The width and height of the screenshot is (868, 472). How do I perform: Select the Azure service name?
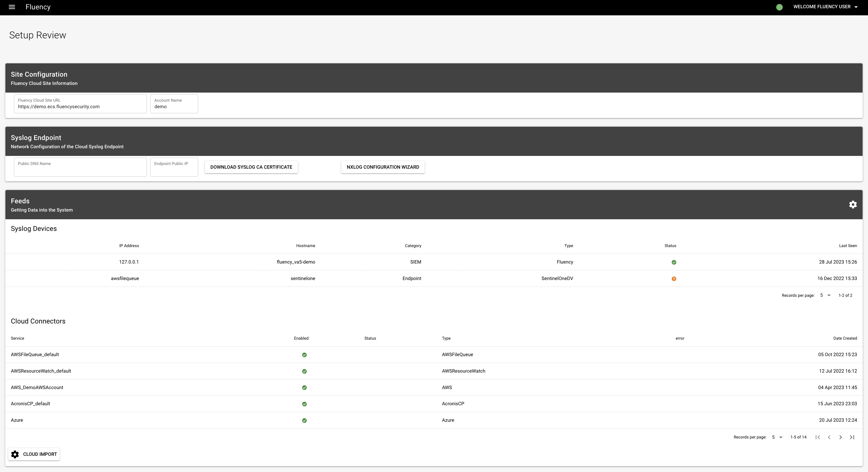pyautogui.click(x=17, y=420)
